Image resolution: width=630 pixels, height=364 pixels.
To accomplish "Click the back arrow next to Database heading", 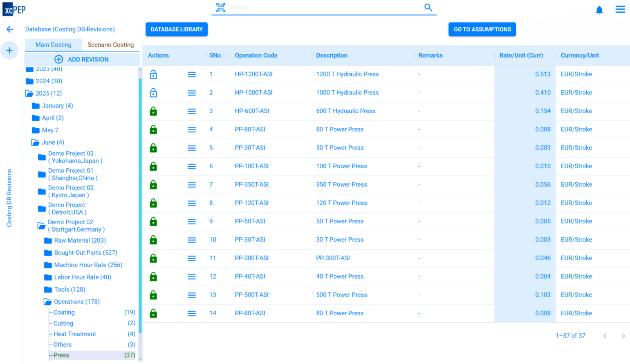I will coord(10,29).
